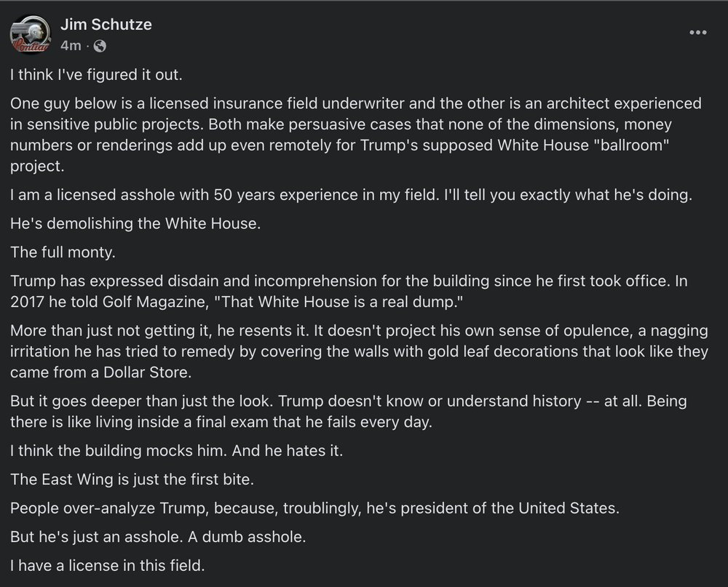Image resolution: width=728 pixels, height=587 pixels.
Task: Open the post via the 4m timestamp
Action: tap(71, 46)
